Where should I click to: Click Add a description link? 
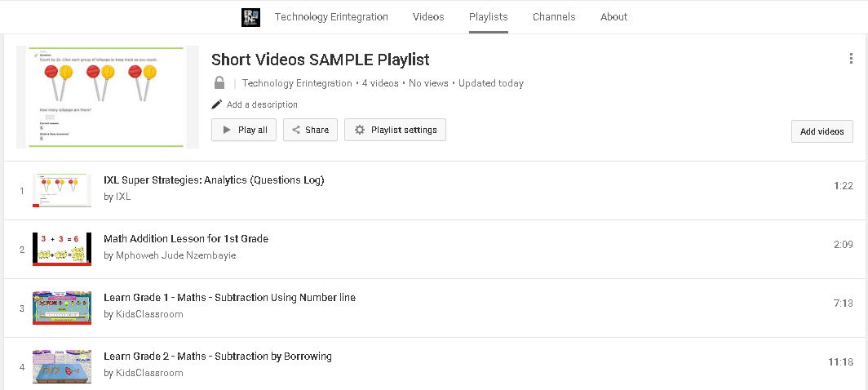pyautogui.click(x=262, y=104)
